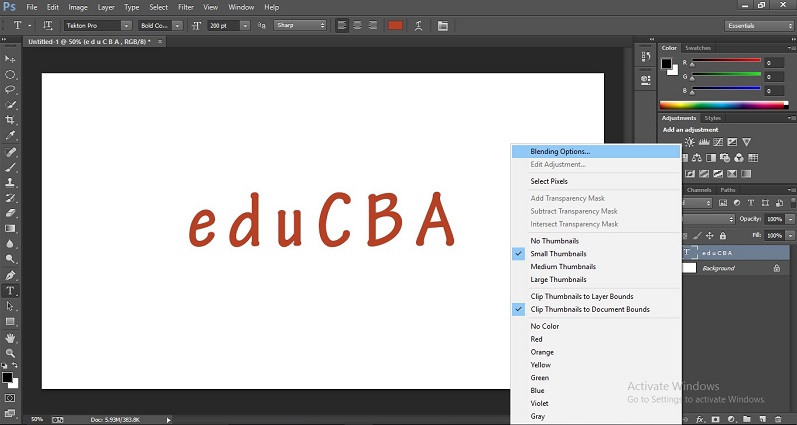797x425 pixels.
Task: Select the Dodge tool
Action: click(10, 259)
